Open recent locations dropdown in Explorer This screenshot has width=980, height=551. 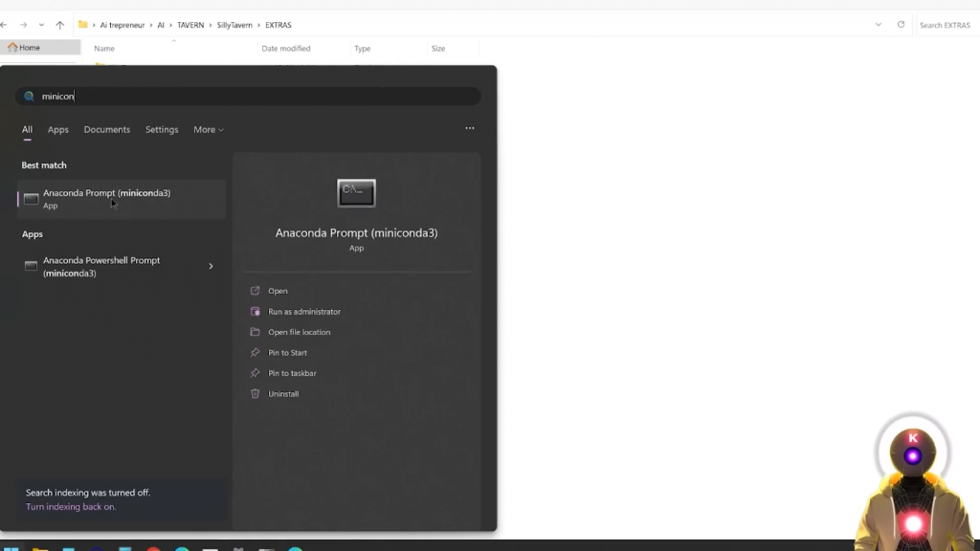pos(41,25)
